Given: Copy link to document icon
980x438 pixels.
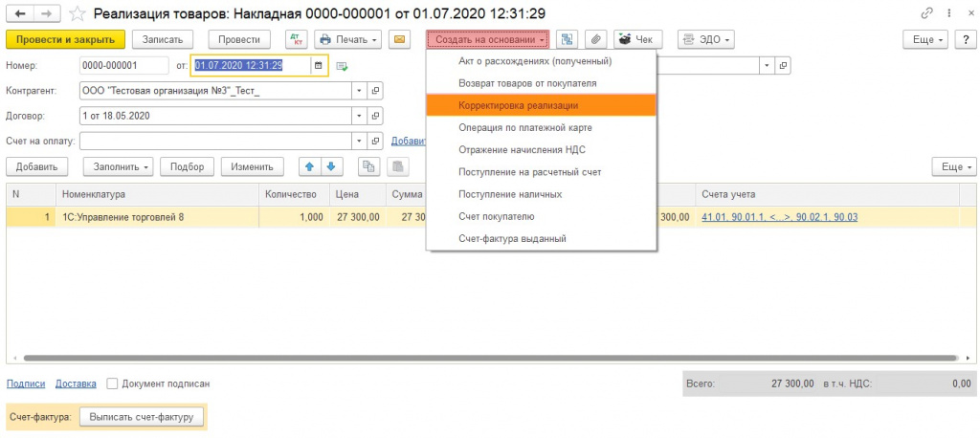Looking at the screenshot, I should (926, 13).
